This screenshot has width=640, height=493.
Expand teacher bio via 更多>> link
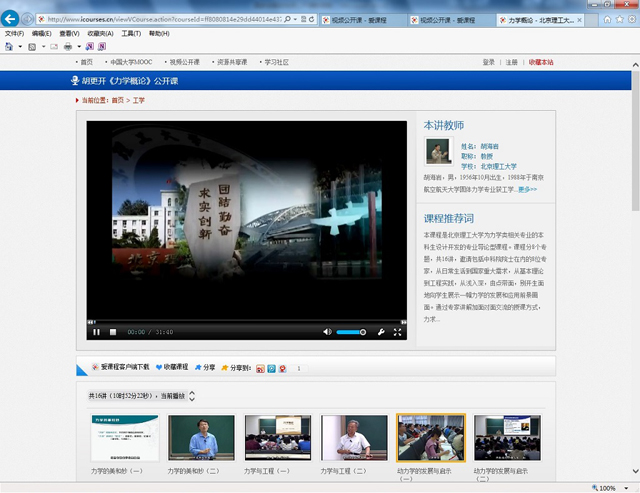(527, 189)
